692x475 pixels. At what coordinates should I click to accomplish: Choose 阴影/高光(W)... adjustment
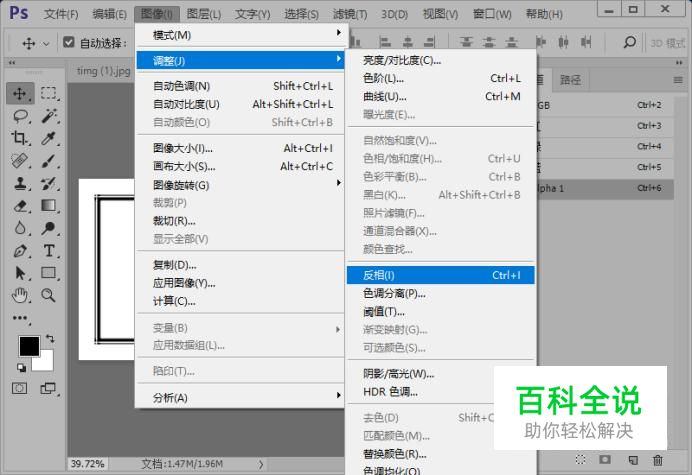tap(440, 374)
